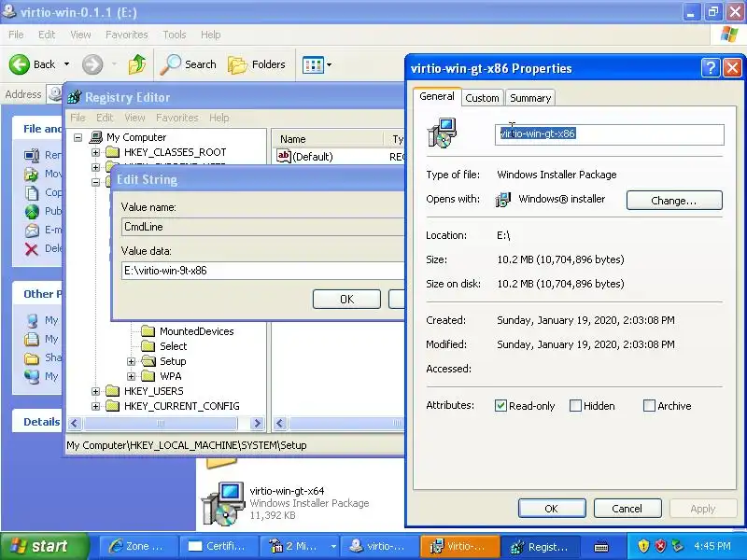Expand the WPA registry key
747x560 pixels.
point(131,376)
